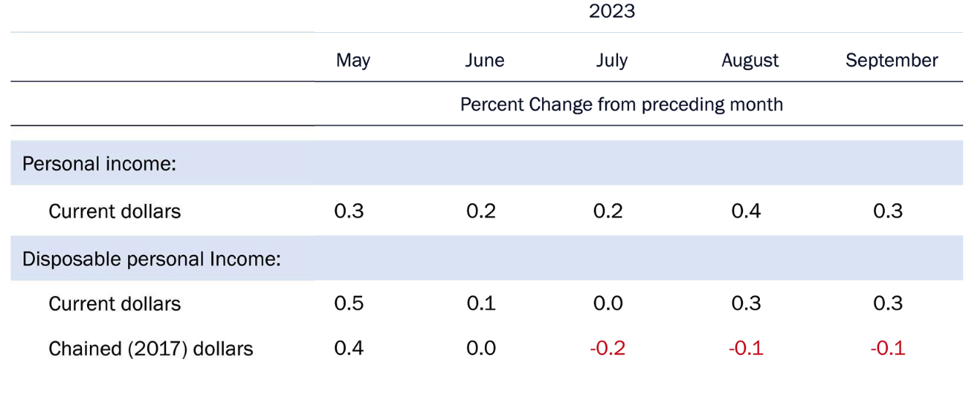Select the May column header
The height and width of the screenshot is (399, 980).
coord(353,61)
